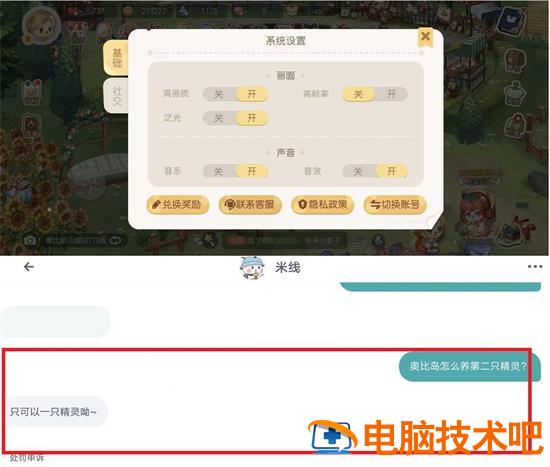Tap the player avatar at top left
550x467 pixels.
[42, 27]
